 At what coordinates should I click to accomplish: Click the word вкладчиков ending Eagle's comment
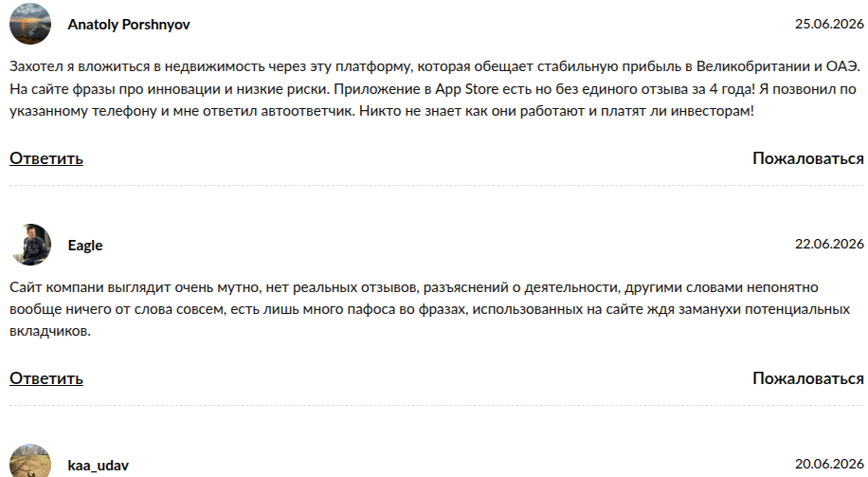pyautogui.click(x=50, y=331)
